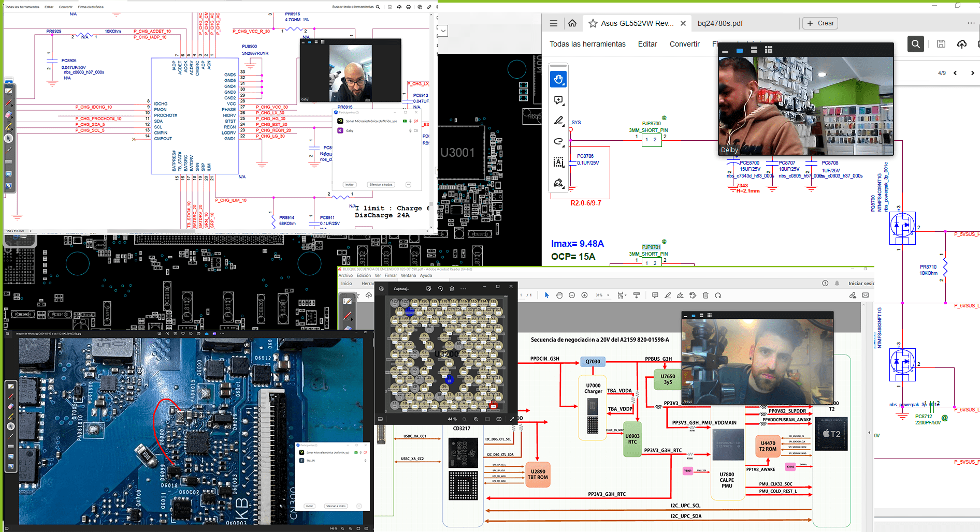The width and height of the screenshot is (980, 532).
Task: Choose the freehand draw loop tool
Action: [x=558, y=141]
